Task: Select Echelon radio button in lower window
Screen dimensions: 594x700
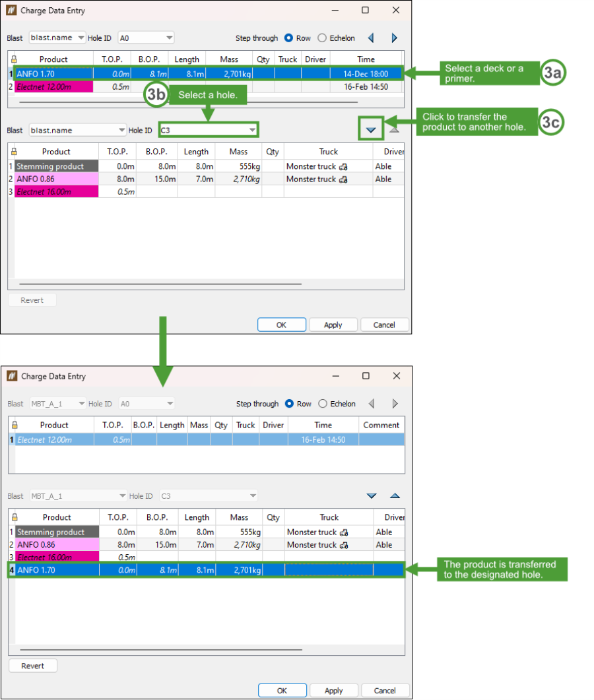Action: [x=323, y=404]
